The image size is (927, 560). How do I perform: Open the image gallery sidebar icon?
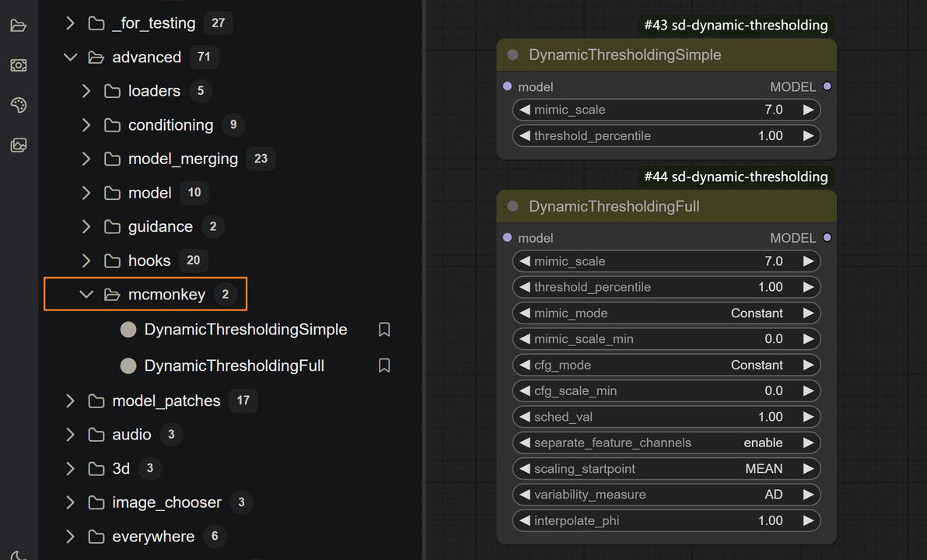[x=19, y=145]
